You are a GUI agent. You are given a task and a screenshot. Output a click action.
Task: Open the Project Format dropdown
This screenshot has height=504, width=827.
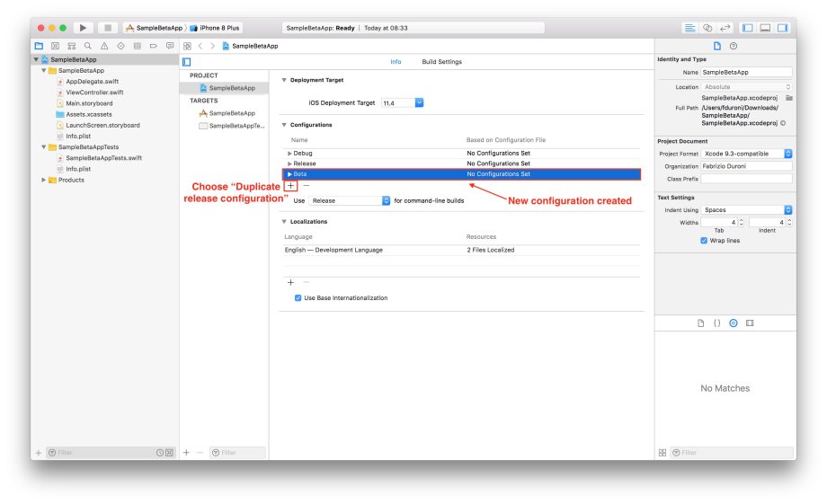click(746, 154)
